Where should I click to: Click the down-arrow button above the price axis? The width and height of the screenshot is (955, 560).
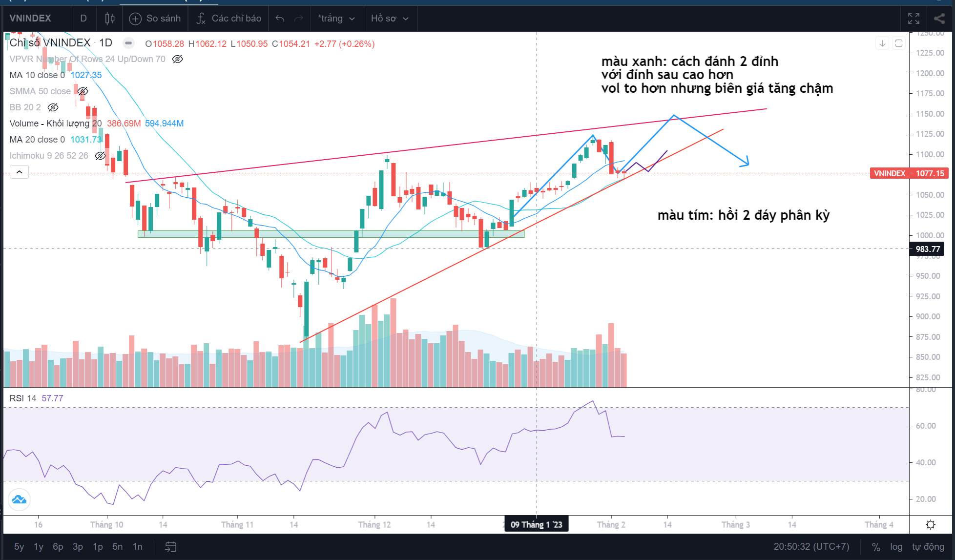(882, 43)
